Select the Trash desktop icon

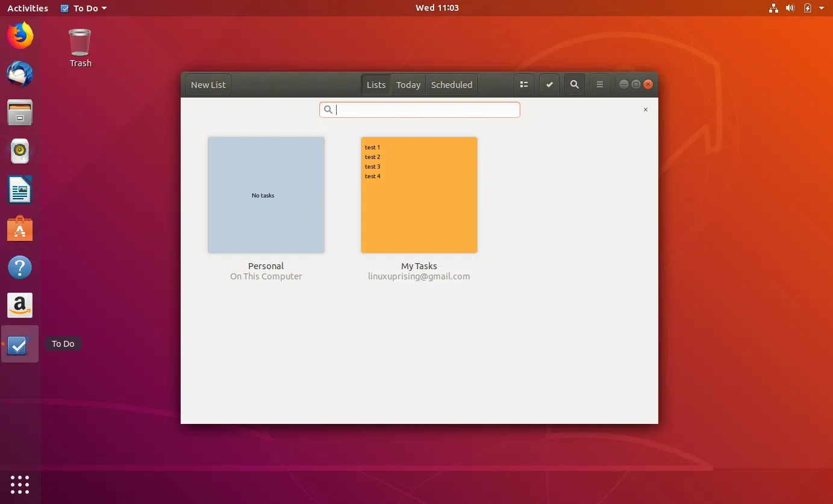(x=80, y=48)
